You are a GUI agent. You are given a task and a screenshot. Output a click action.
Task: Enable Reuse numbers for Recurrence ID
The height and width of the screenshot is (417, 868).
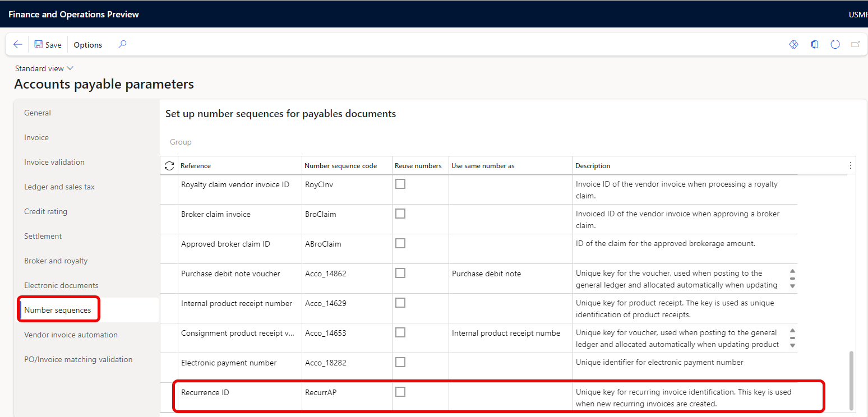(x=400, y=392)
